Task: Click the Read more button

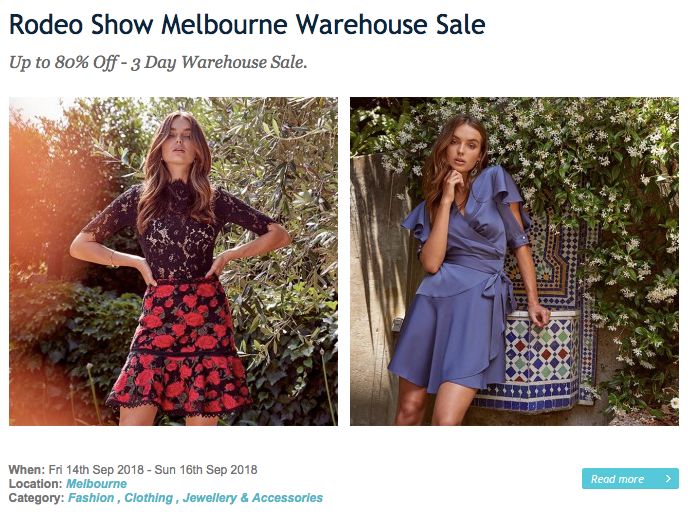Action: [630, 479]
